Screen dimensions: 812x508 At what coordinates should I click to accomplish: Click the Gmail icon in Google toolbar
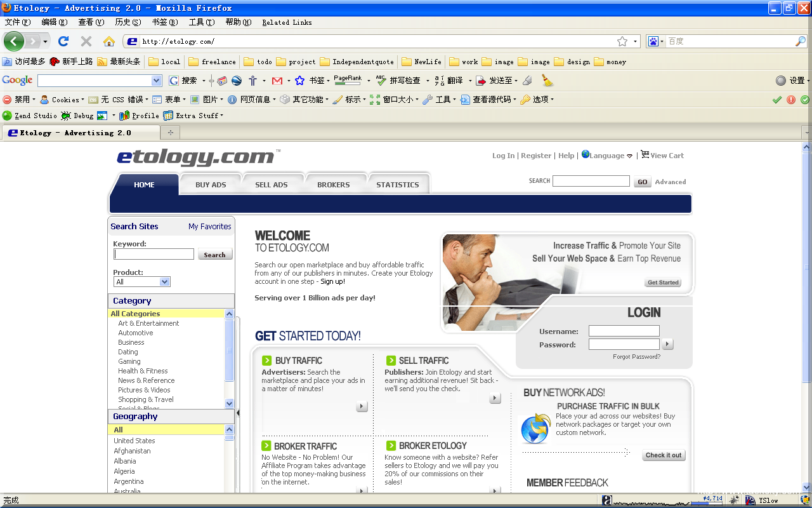(x=277, y=81)
